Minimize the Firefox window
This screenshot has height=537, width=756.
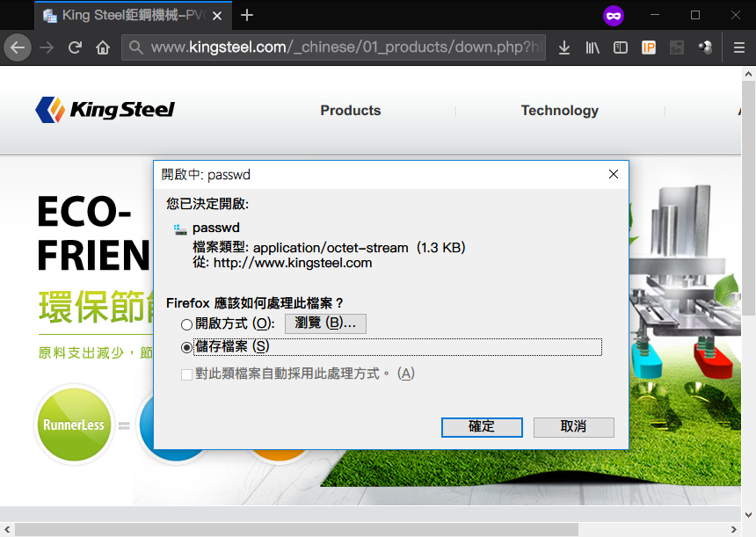[x=654, y=16]
